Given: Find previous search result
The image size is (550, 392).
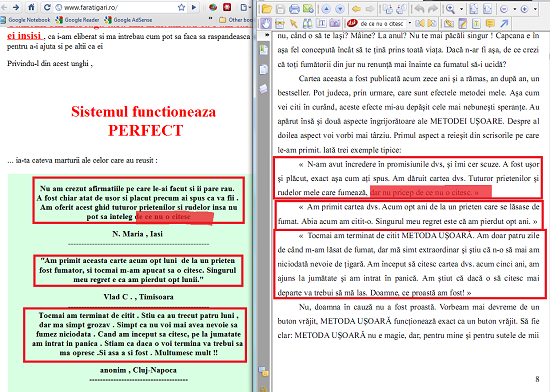Looking at the screenshot, I should click(x=420, y=23).
